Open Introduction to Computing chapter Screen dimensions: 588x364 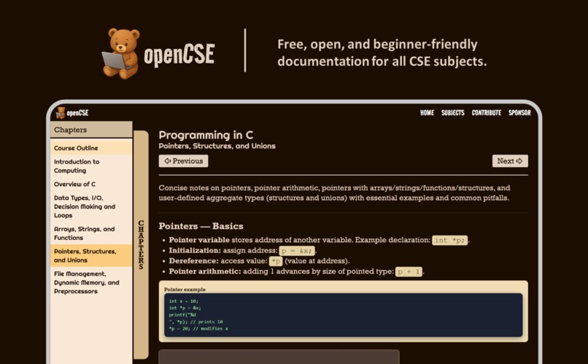[91, 166]
